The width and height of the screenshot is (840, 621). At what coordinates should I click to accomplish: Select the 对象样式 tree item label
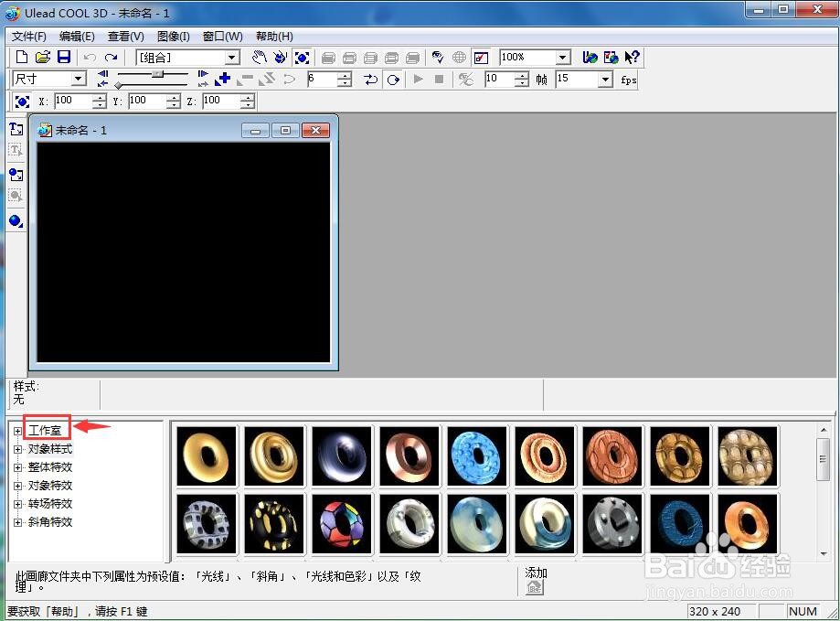tap(50, 449)
